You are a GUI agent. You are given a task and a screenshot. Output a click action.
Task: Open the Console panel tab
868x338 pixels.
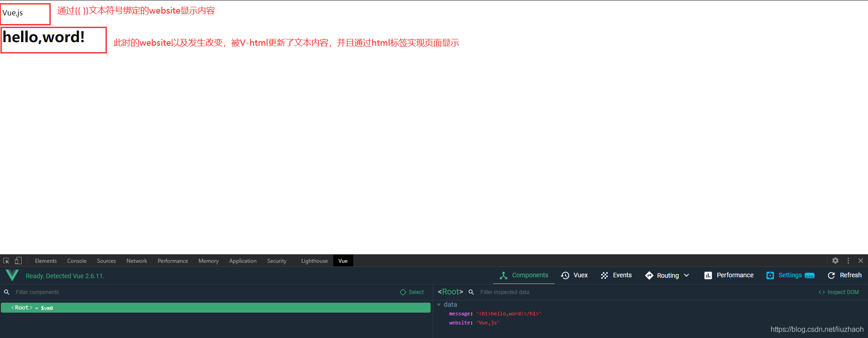77,261
